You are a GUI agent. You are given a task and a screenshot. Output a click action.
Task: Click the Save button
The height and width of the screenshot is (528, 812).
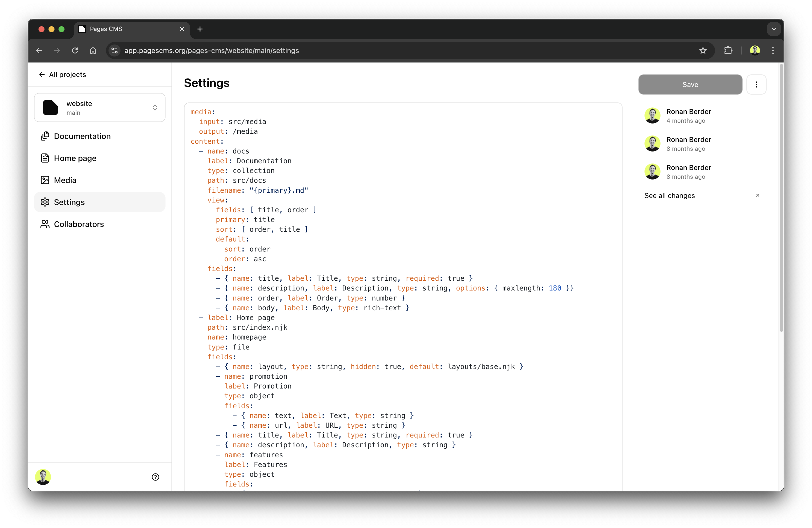(690, 84)
